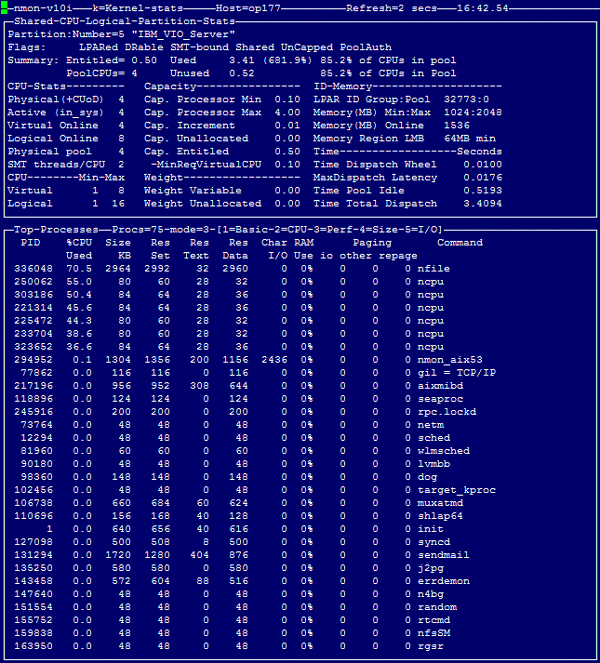This screenshot has height=663, width=600.
Task: Select the nmon_aix53 process entry
Action: click(x=449, y=360)
